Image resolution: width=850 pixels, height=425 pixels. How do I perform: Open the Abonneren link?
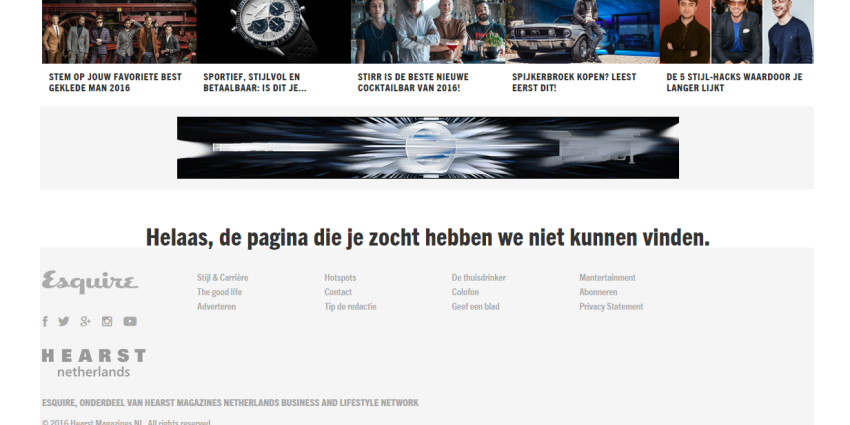point(598,292)
